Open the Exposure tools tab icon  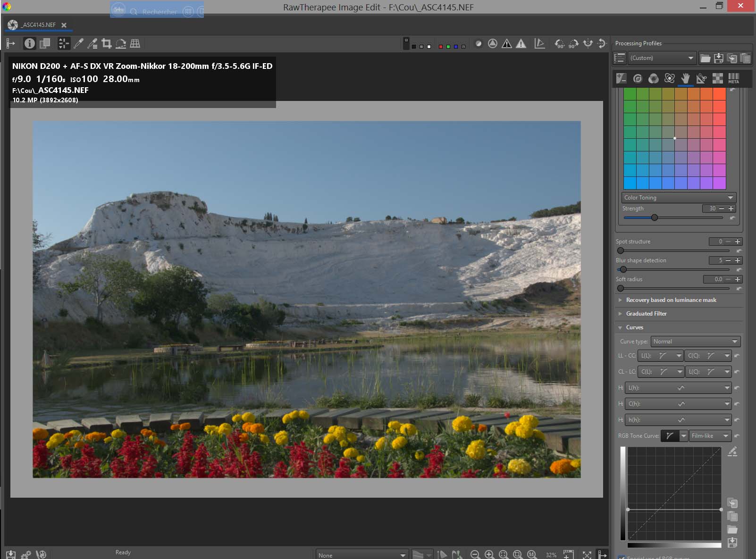pyautogui.click(x=622, y=78)
